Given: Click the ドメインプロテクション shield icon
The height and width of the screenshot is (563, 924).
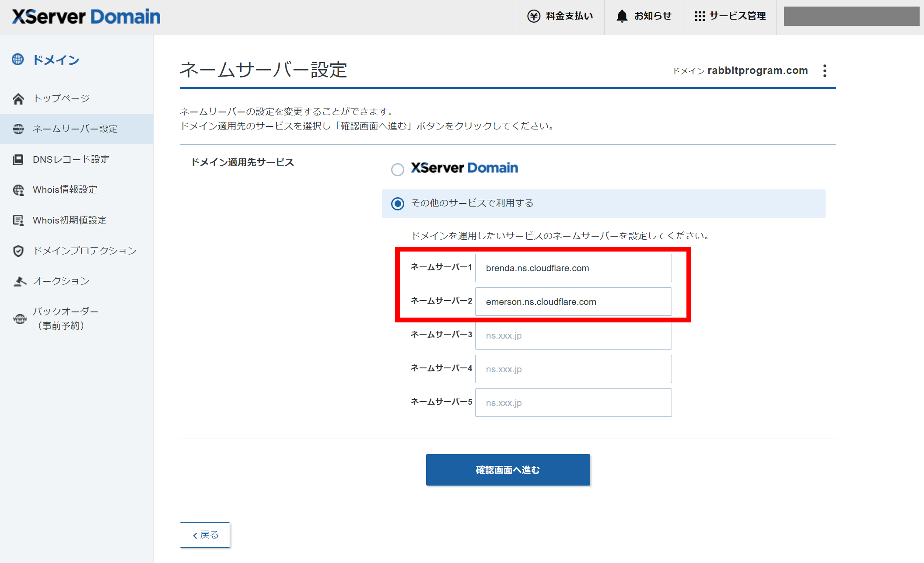Looking at the screenshot, I should pyautogui.click(x=18, y=251).
